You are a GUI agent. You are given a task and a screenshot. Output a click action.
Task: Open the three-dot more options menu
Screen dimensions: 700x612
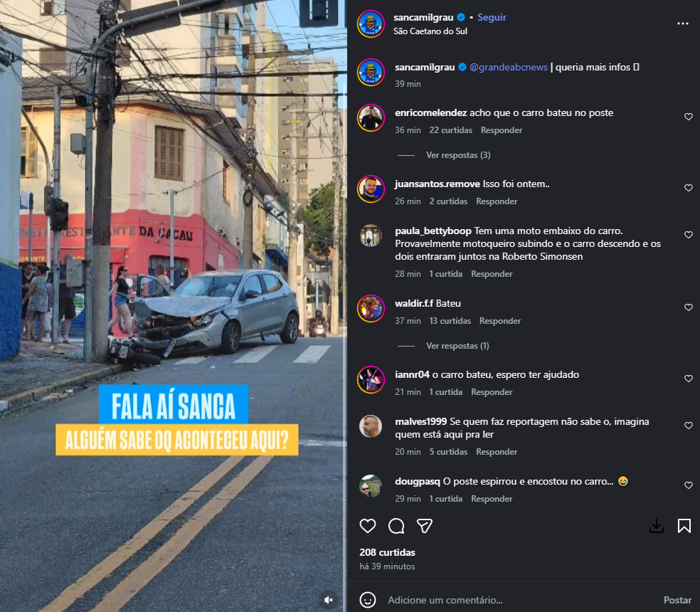(x=683, y=23)
